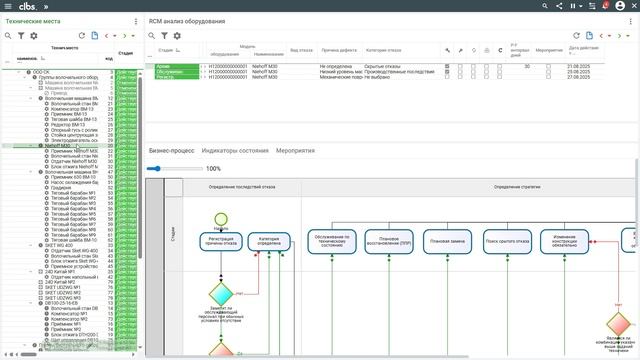This screenshot has height=360, width=640.
Task: Collapse the Niehoff M30 tree node
Action: pyautogui.click(x=31, y=145)
